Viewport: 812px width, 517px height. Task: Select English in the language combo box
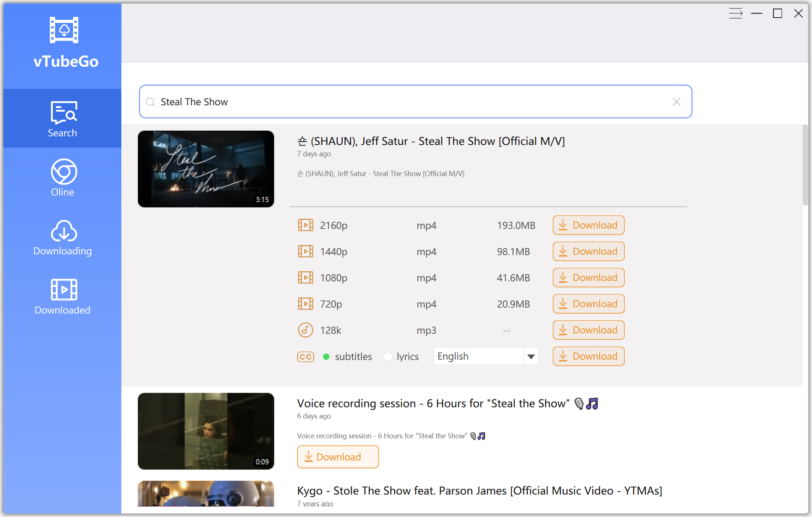[478, 356]
